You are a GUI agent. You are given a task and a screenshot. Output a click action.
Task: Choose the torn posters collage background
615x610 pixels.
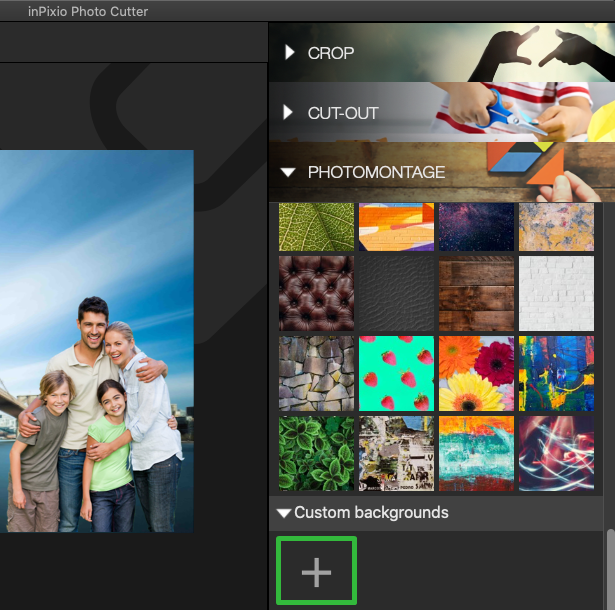click(397, 453)
